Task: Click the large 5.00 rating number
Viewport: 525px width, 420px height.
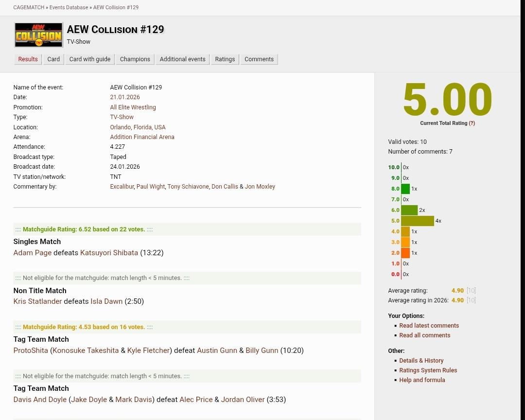Action: click(x=448, y=99)
